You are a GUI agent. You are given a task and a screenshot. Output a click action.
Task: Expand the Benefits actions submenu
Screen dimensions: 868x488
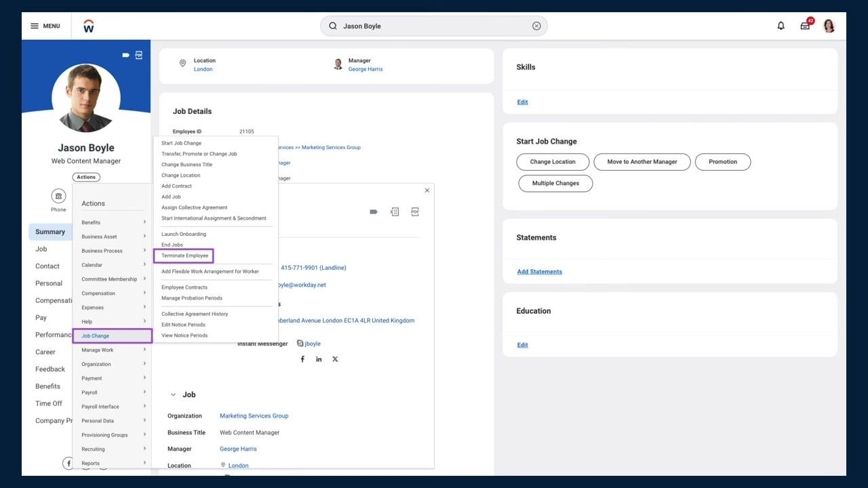click(113, 222)
